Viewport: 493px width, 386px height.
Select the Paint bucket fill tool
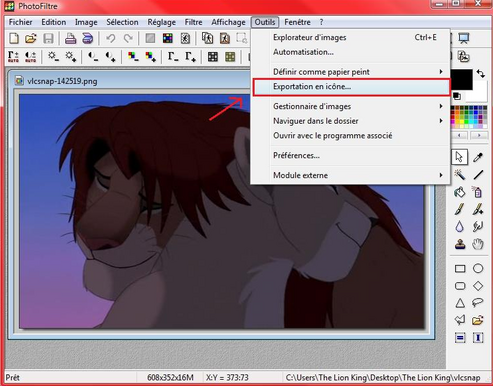[x=460, y=192]
